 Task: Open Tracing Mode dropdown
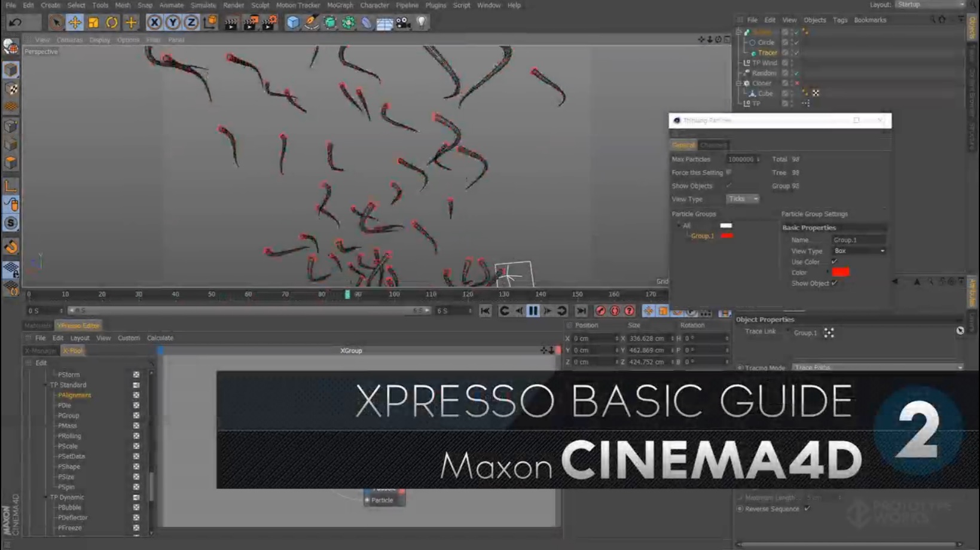pyautogui.click(x=878, y=368)
